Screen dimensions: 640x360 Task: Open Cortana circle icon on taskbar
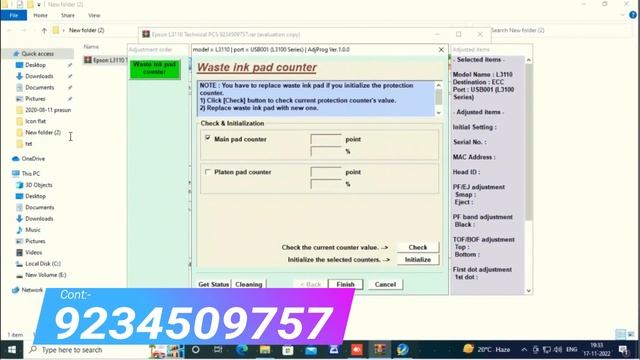pos(196,350)
